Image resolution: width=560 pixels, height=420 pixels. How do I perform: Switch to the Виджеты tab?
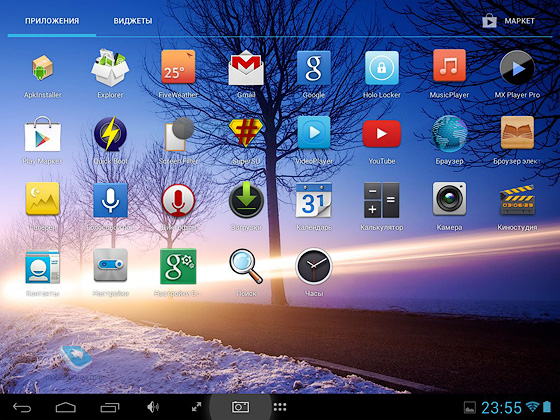click(x=133, y=21)
